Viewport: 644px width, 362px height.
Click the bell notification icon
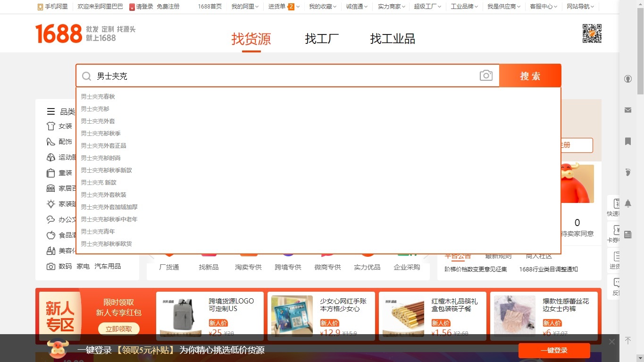628,203
